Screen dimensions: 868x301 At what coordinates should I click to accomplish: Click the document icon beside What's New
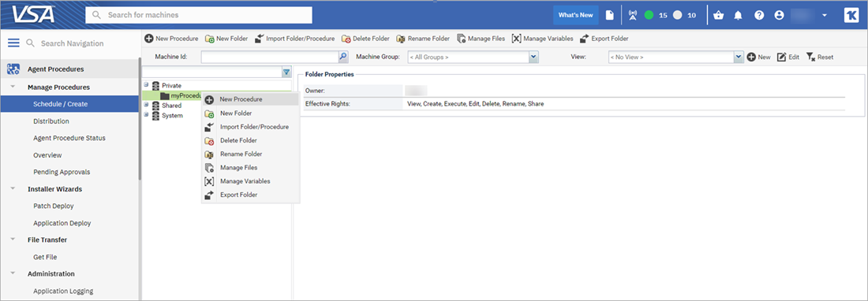click(x=609, y=16)
